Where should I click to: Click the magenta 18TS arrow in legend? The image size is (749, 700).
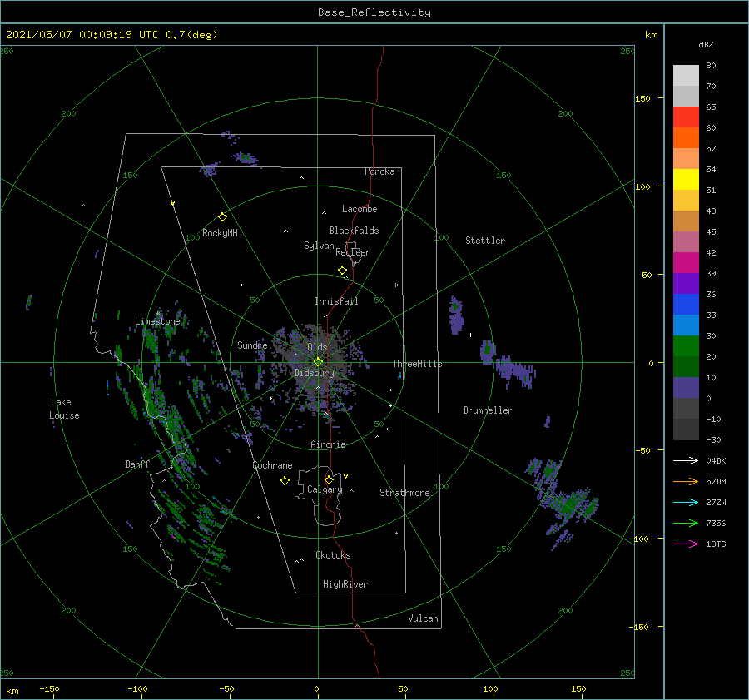click(x=686, y=544)
